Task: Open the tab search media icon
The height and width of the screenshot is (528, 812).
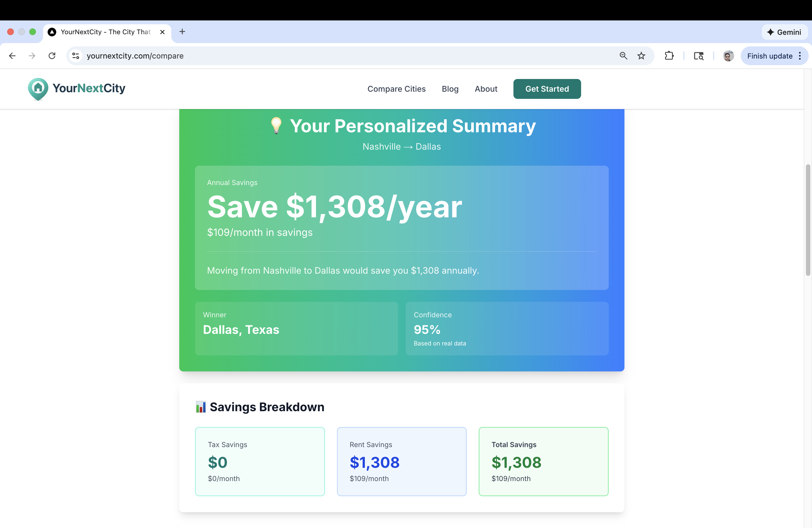Action: click(699, 56)
